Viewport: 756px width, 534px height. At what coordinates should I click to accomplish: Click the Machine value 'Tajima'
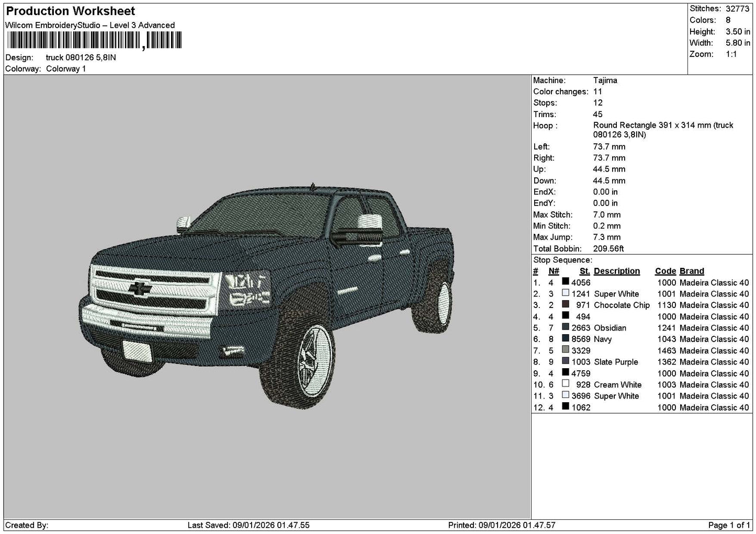pyautogui.click(x=605, y=81)
